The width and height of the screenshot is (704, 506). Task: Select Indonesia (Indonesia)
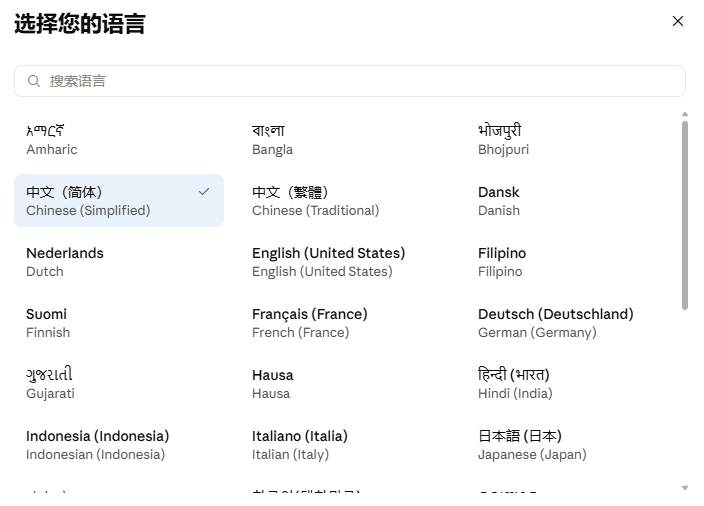point(119,445)
